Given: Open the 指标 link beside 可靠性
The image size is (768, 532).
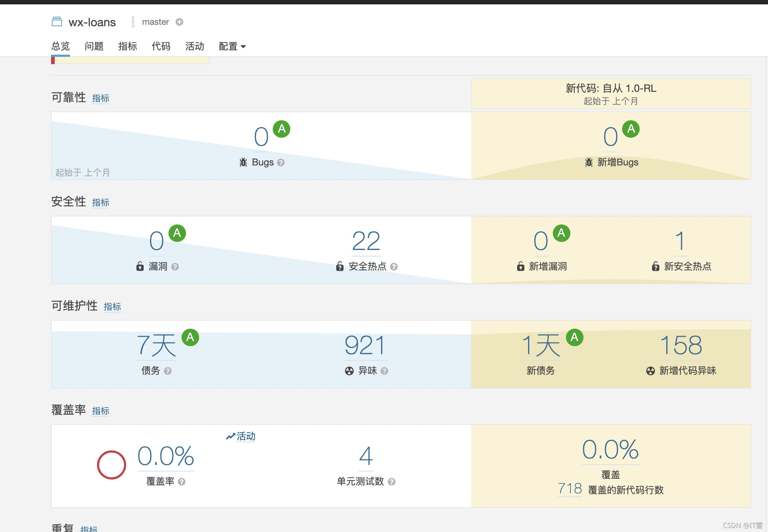Looking at the screenshot, I should tap(100, 98).
